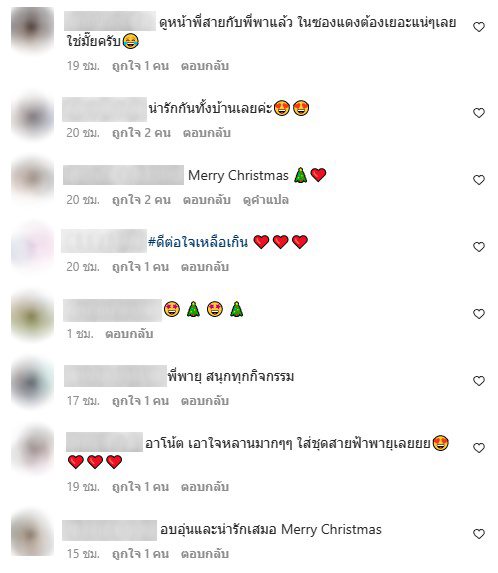Like the comment about the red envelope
Screen dimensions: 498x573
tap(479, 27)
